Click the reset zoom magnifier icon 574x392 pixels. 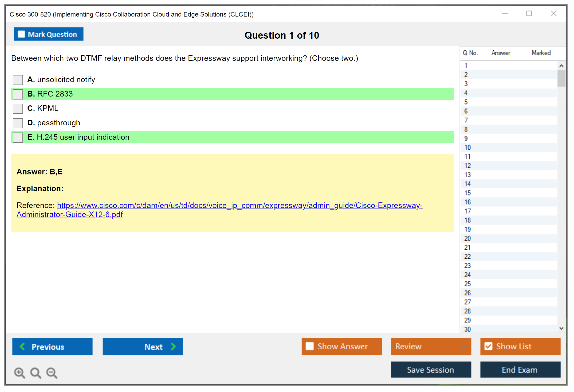point(36,373)
